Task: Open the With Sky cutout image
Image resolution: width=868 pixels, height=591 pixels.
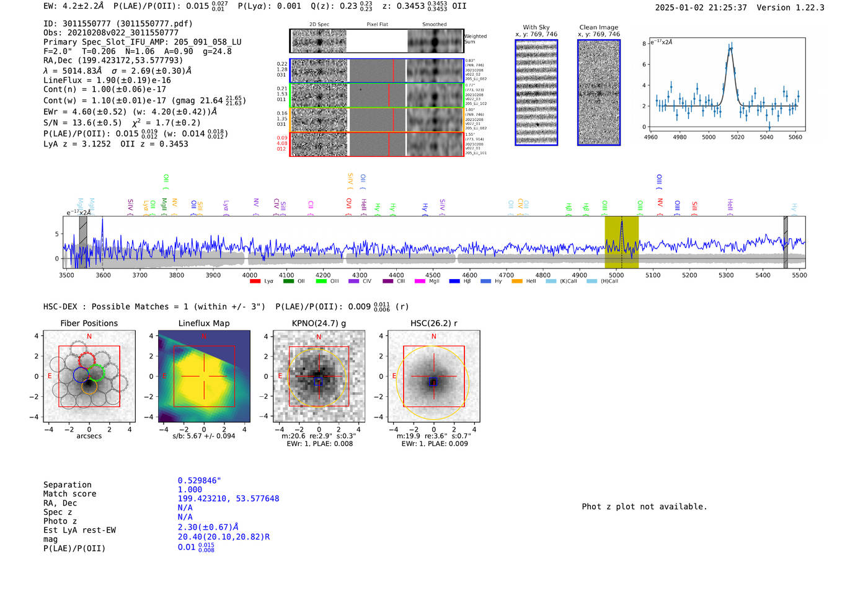Action: point(536,92)
